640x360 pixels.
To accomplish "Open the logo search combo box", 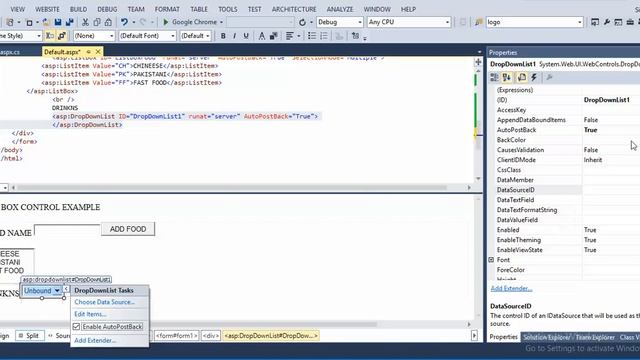I will click(x=534, y=22).
